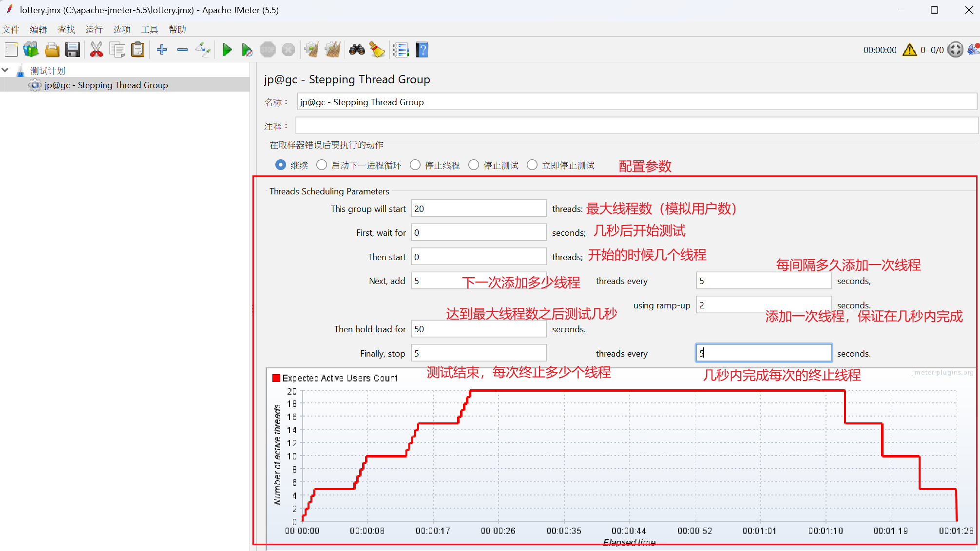Image resolution: width=980 pixels, height=551 pixels.
Task: Select jp@gc Stepping Thread Group tree item
Action: pos(106,85)
